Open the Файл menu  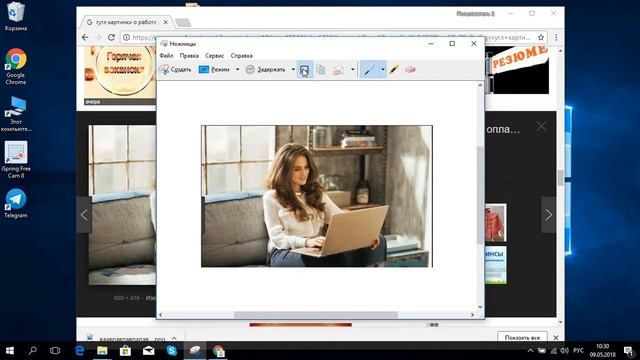pyautogui.click(x=167, y=56)
